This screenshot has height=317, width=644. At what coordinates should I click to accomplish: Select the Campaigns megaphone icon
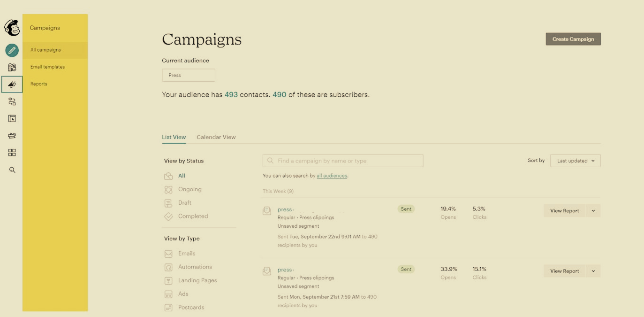tap(12, 85)
